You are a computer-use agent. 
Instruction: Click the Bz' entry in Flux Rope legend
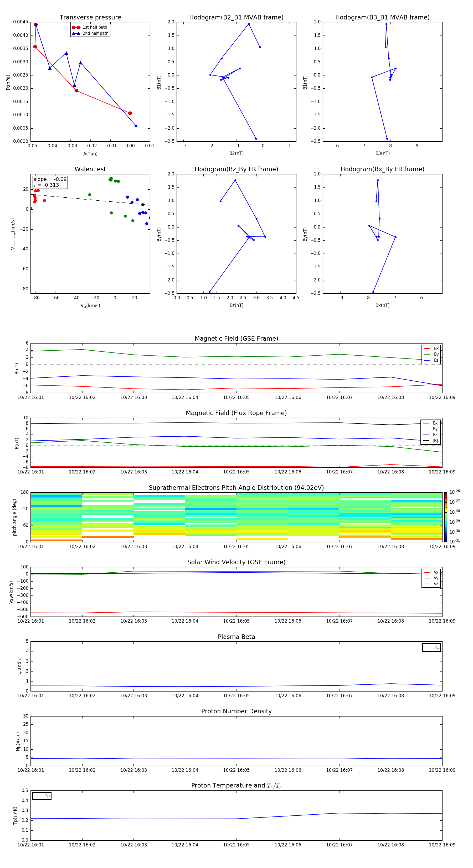tap(431, 435)
